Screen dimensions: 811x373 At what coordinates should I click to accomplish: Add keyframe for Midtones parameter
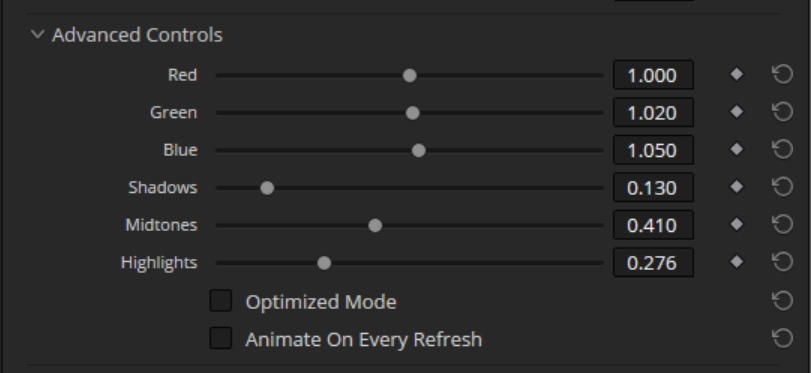click(737, 224)
